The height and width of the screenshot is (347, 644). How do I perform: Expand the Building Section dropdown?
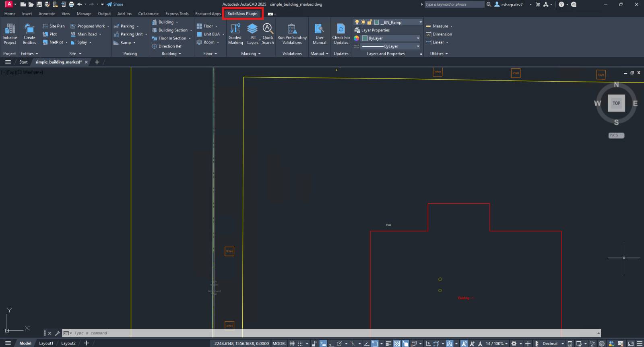(191, 30)
